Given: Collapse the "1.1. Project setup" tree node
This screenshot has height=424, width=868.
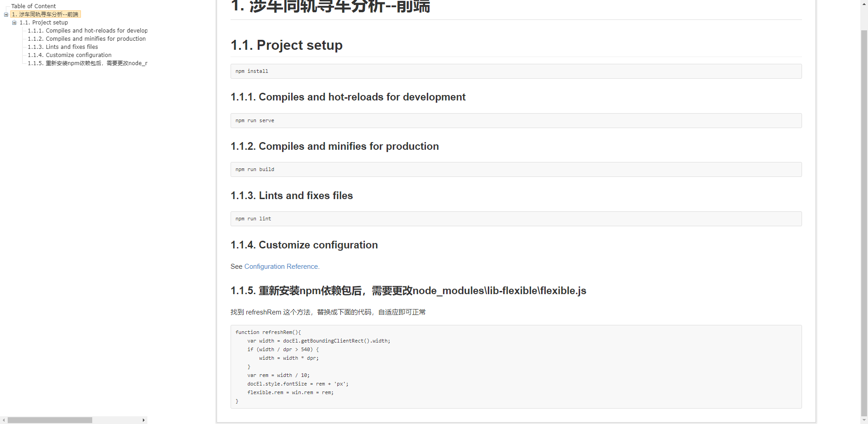Looking at the screenshot, I should pyautogui.click(x=14, y=22).
